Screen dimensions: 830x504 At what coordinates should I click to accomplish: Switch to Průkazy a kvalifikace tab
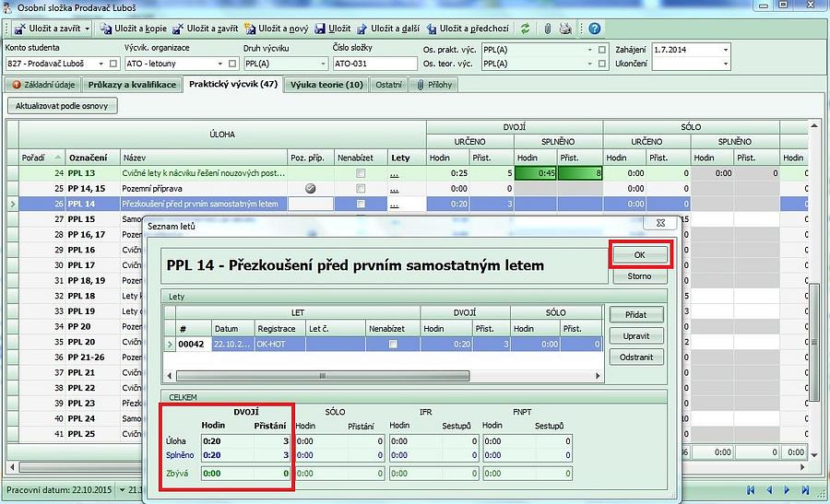pos(133,85)
